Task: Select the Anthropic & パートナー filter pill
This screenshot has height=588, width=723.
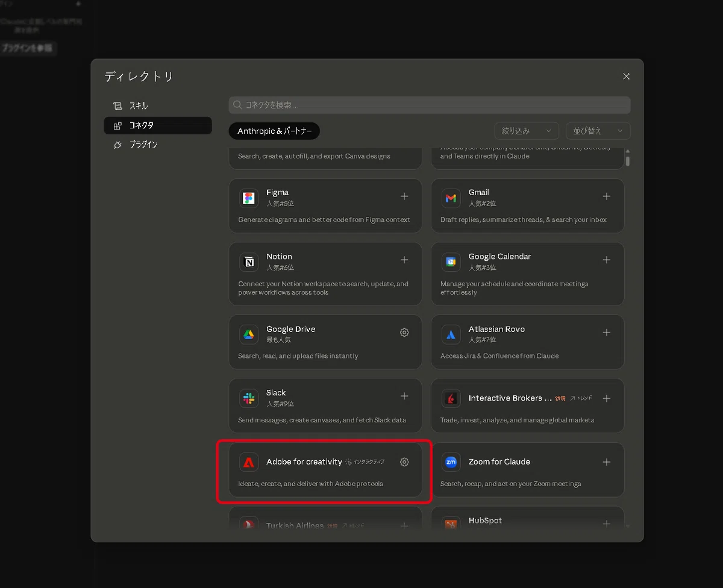Action: click(274, 131)
